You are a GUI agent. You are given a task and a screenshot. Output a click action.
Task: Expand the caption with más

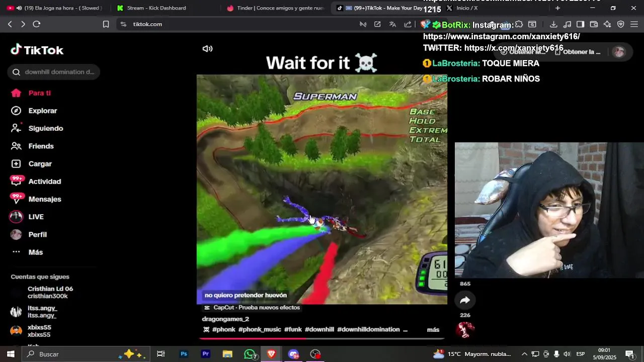click(433, 330)
